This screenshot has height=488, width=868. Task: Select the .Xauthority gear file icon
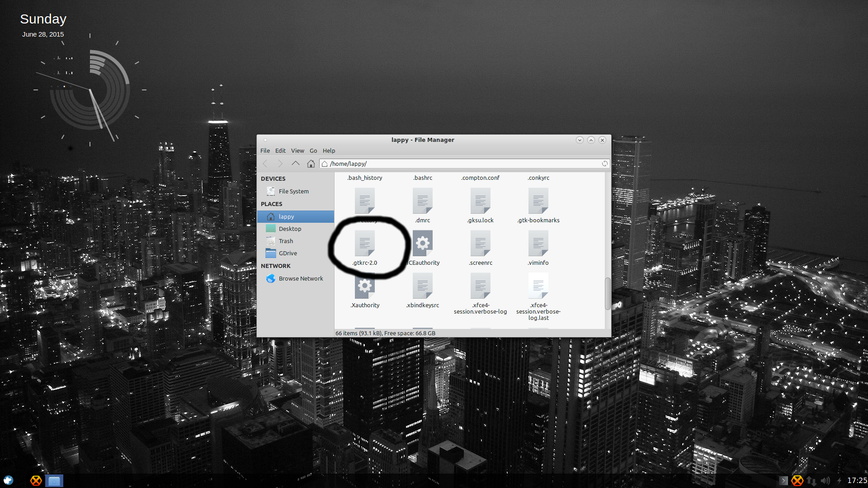pyautogui.click(x=365, y=286)
